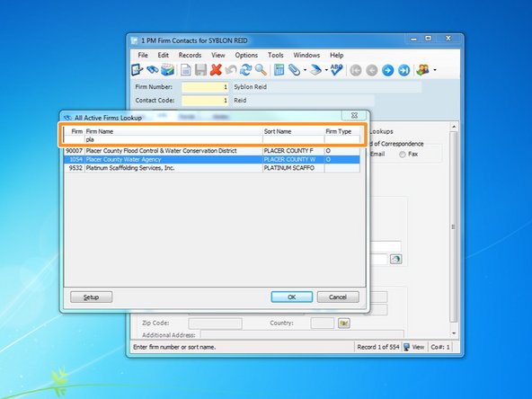Click the scanner icon
This screenshot has width=532, height=399.
(316, 70)
